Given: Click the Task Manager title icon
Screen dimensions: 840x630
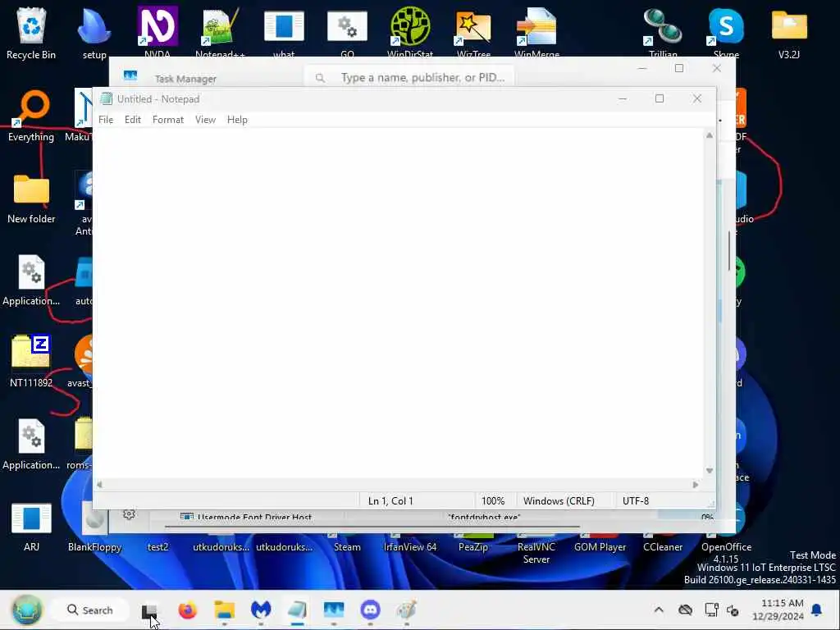Looking at the screenshot, I should pyautogui.click(x=130, y=76).
